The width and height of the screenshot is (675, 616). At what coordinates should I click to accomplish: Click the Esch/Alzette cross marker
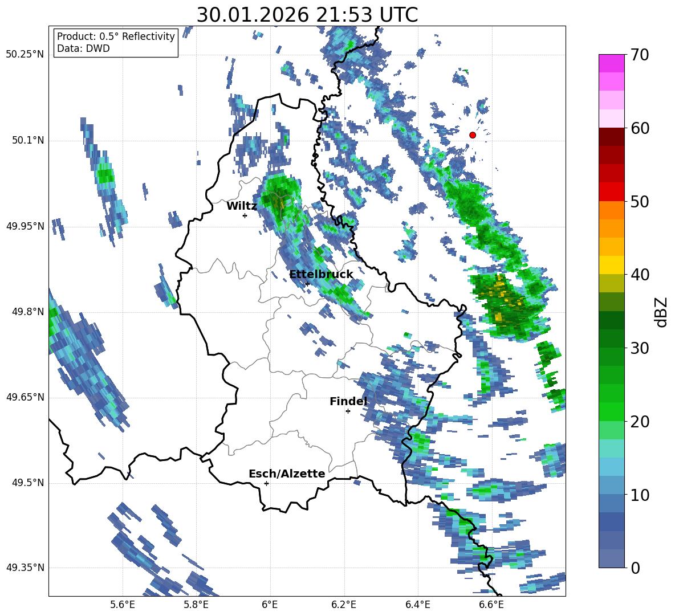266,483
